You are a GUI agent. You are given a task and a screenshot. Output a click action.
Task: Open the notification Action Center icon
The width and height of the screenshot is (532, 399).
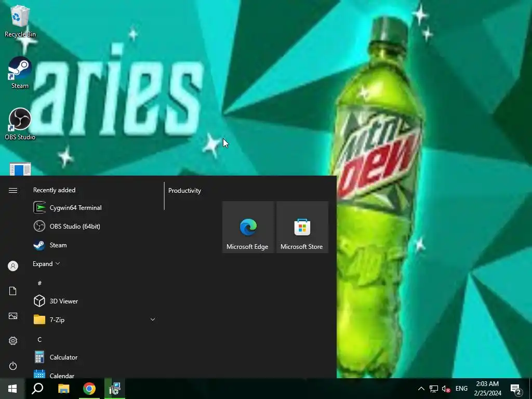tap(516, 389)
